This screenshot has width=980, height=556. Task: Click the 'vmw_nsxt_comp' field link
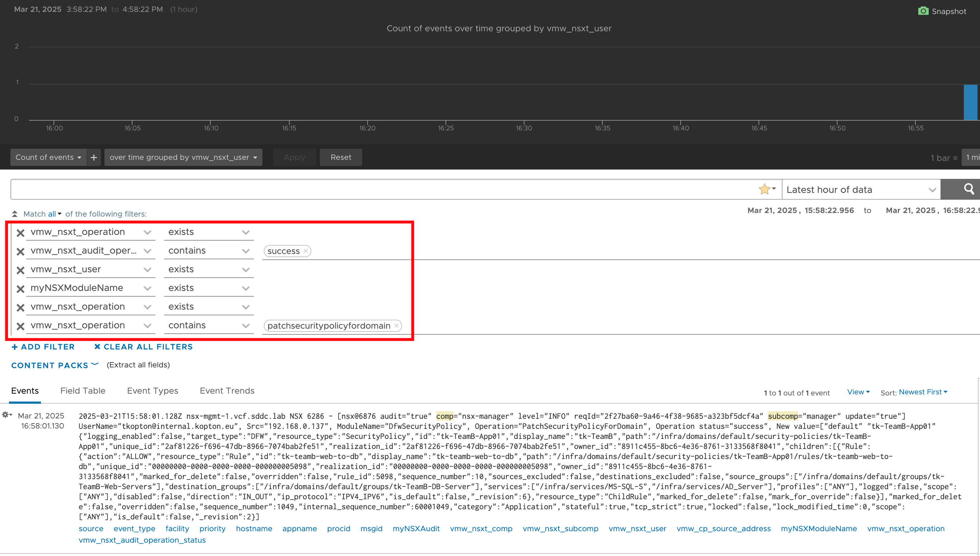[x=481, y=528]
